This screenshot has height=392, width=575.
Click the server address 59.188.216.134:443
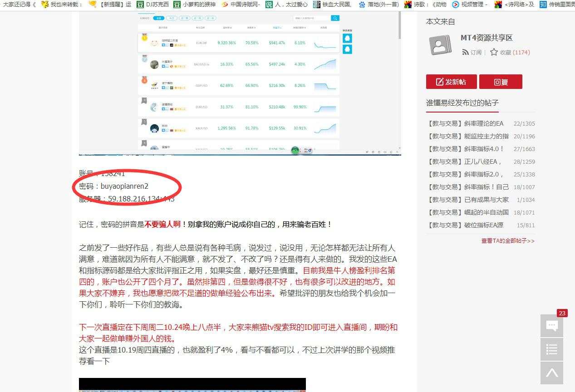141,199
